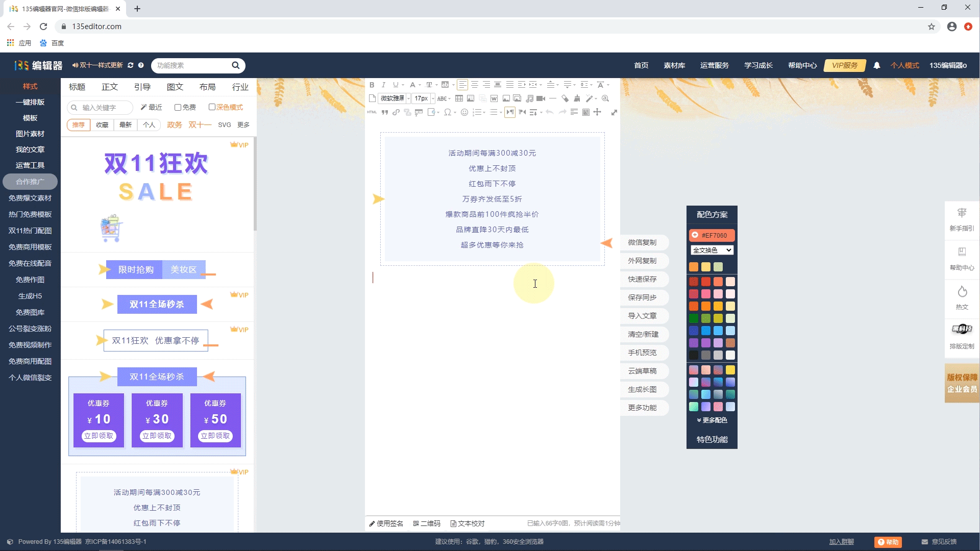Open the 全文换色 dropdown
980x551 pixels.
[x=712, y=250]
